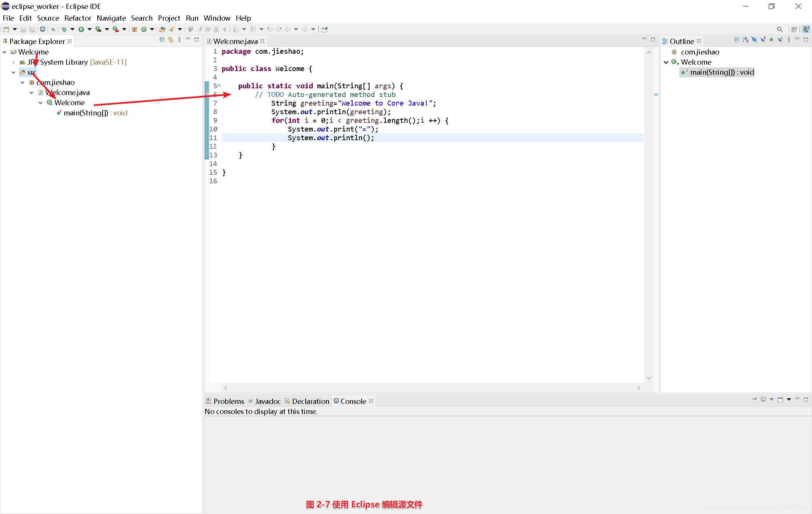Open the Window menu
The width and height of the screenshot is (812, 514).
pos(217,18)
